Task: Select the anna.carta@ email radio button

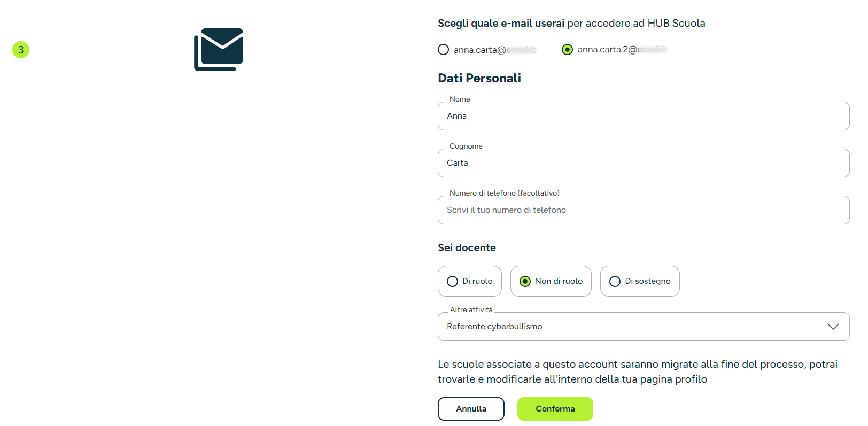Action: click(444, 50)
